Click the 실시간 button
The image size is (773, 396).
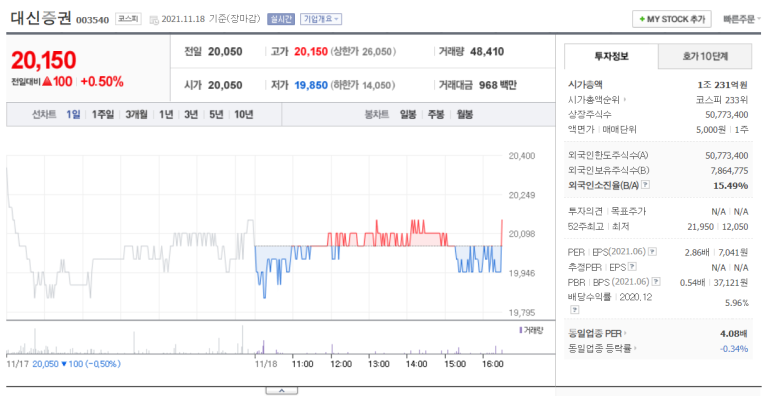coord(281,19)
